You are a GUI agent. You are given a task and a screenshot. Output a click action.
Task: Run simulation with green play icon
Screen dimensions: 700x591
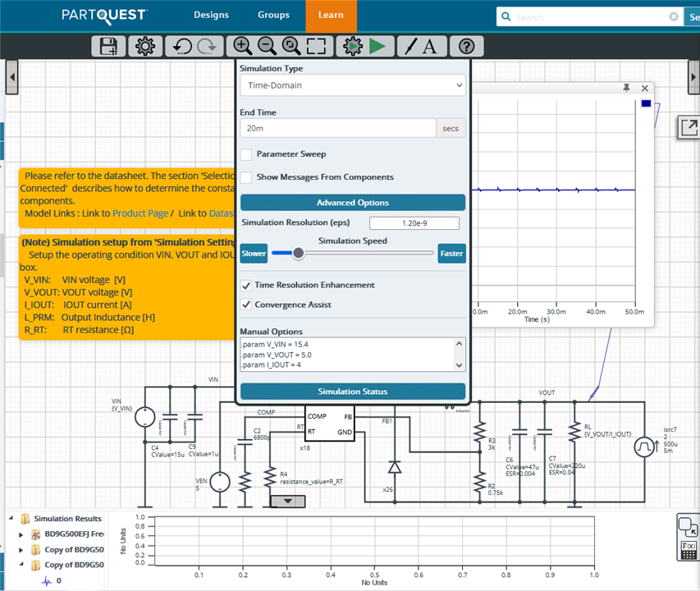(x=377, y=47)
